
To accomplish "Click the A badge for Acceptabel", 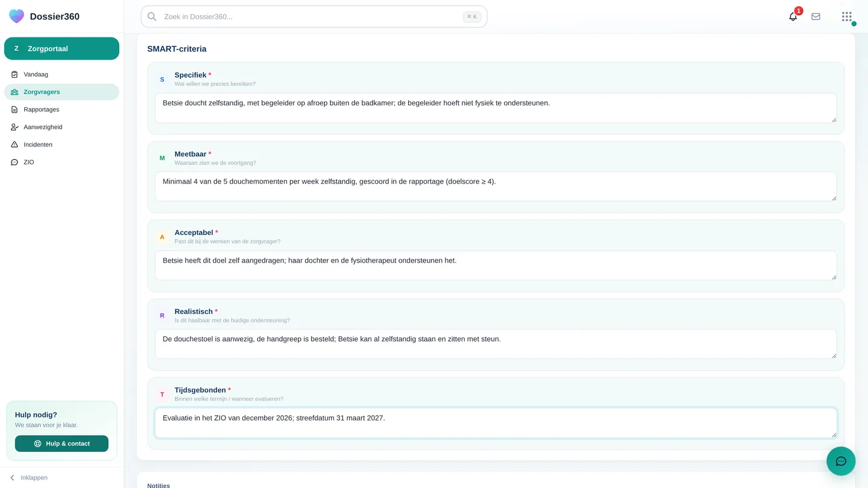I will tap(162, 237).
